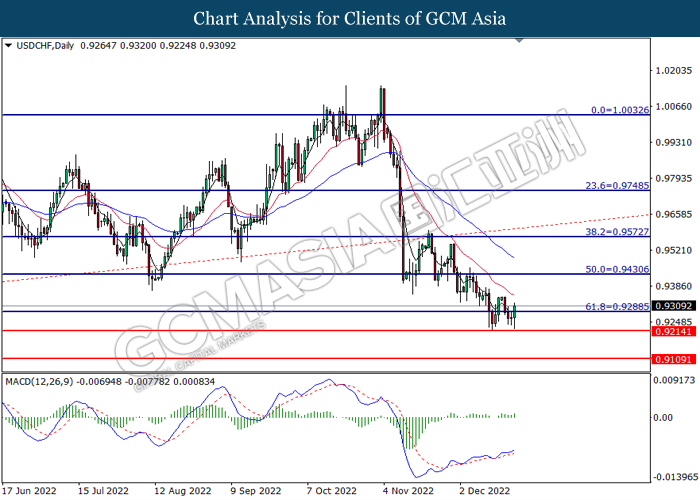
Task: Click the USDCHF,Daily symbol label
Action: click(x=45, y=46)
